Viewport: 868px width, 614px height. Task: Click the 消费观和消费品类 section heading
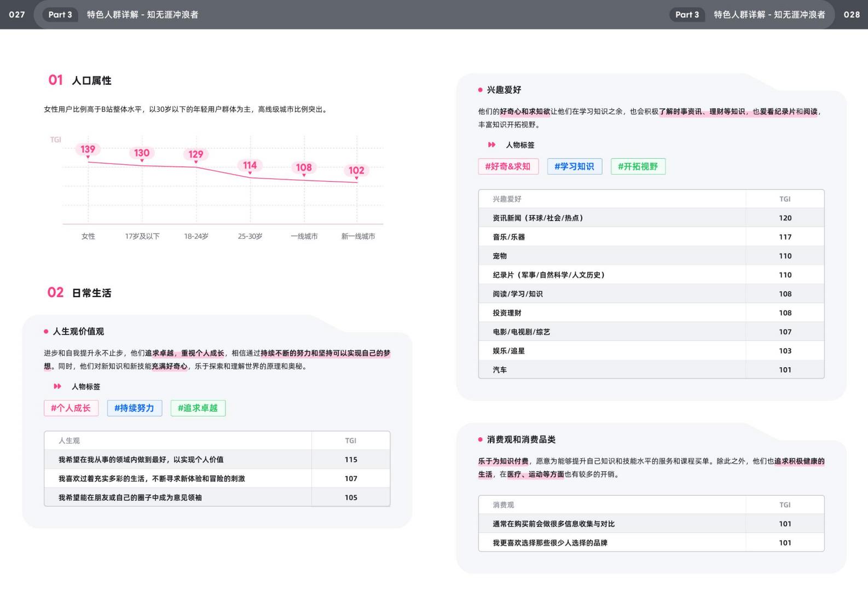(x=517, y=439)
